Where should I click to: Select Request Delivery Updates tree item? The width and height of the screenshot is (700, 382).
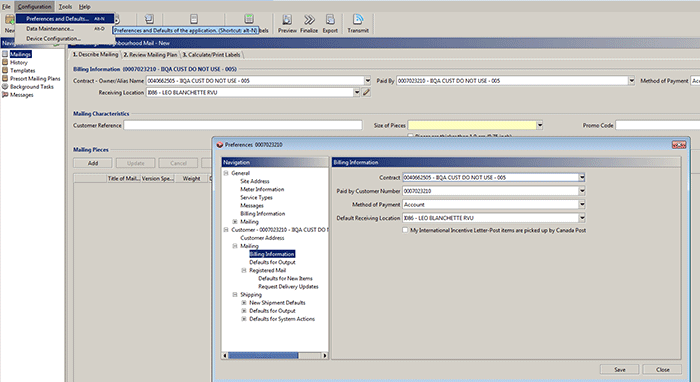(288, 286)
